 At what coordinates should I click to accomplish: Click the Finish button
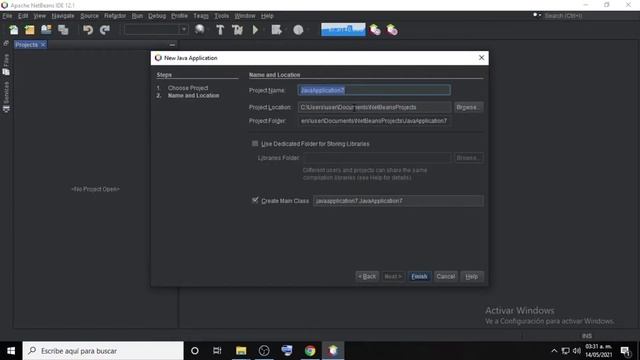419,276
